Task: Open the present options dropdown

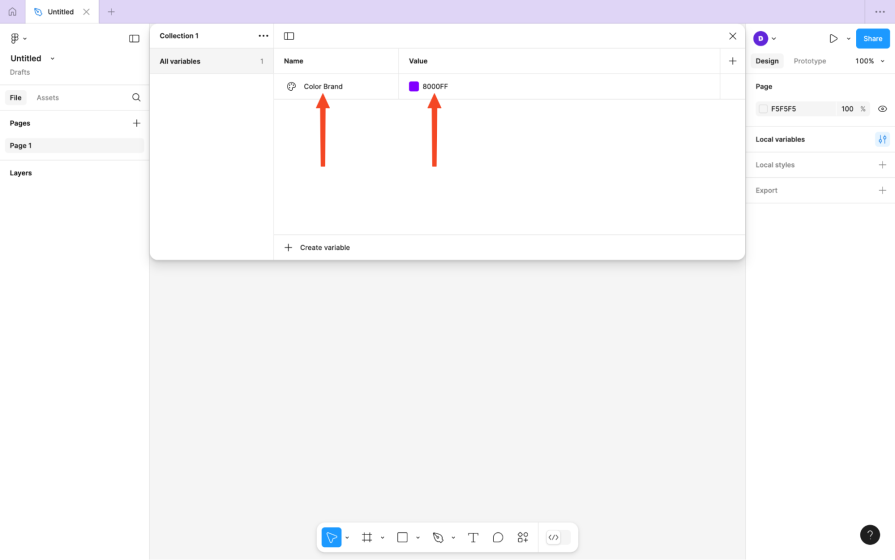Action: click(848, 39)
